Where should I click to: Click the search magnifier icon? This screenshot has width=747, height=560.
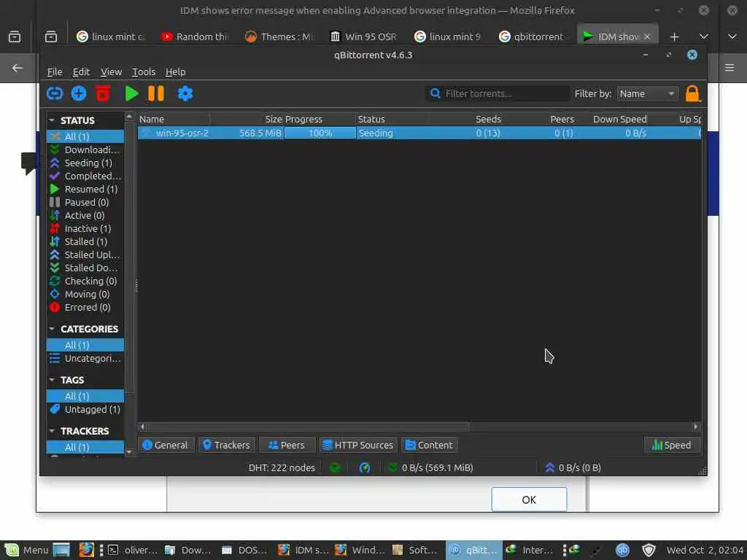point(435,93)
